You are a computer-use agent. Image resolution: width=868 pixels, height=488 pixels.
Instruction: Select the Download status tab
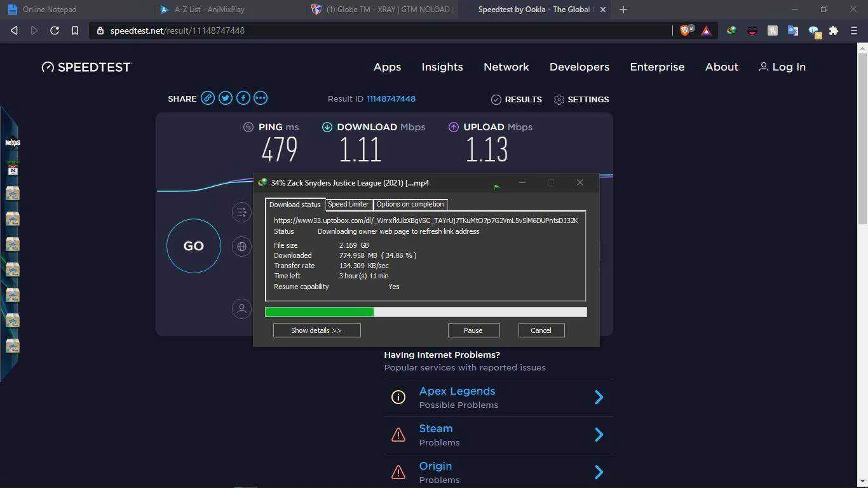point(295,205)
